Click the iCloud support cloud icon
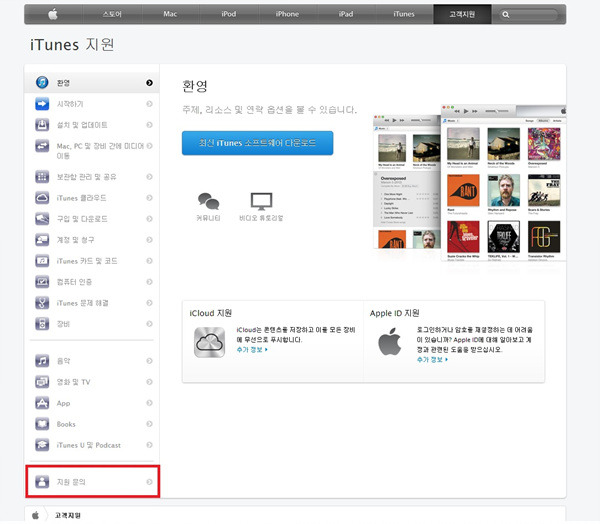 pos(209,342)
